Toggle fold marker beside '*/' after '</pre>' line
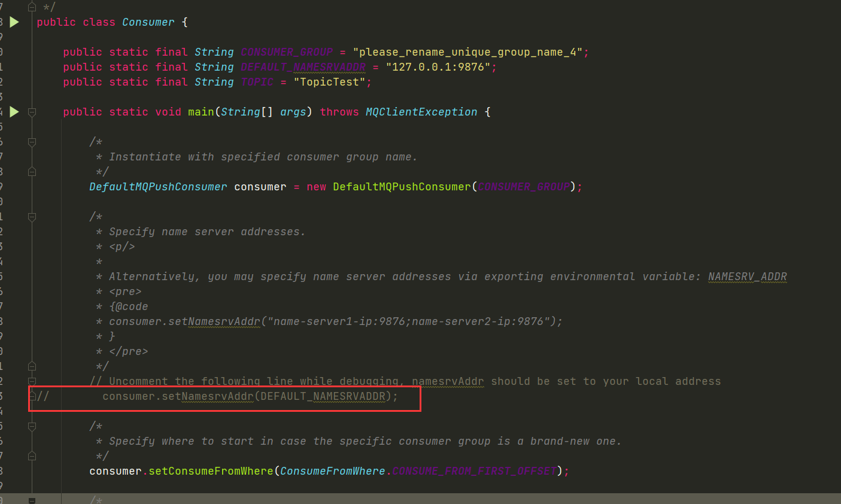Image resolution: width=841 pixels, height=504 pixels. coord(32,366)
